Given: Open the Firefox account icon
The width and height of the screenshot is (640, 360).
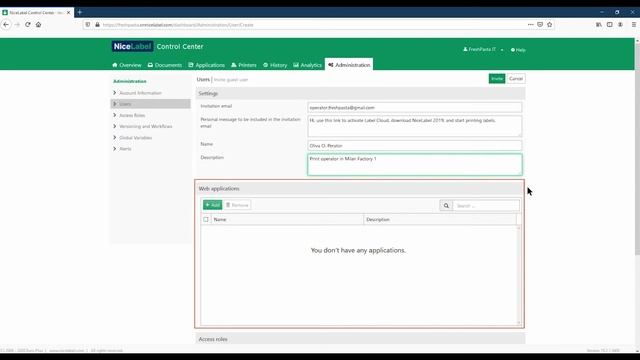Looking at the screenshot, I should point(620,24).
